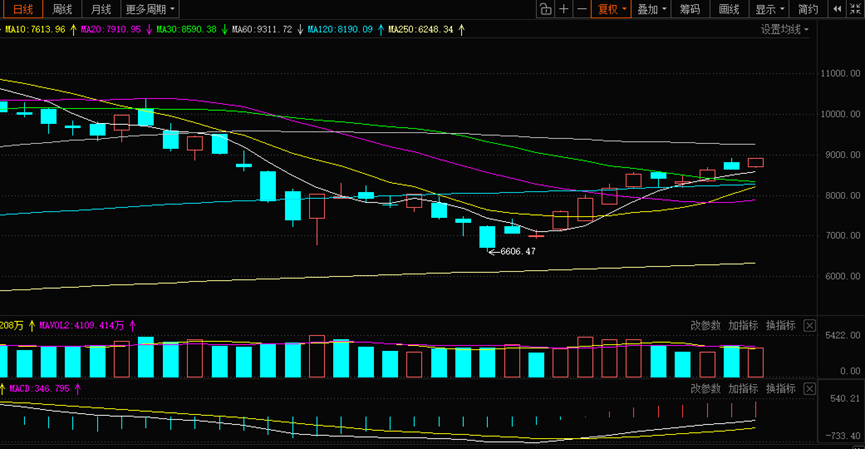Click the double left arrow collapse icon
Viewport: 865px width, 449px height.
[837, 9]
